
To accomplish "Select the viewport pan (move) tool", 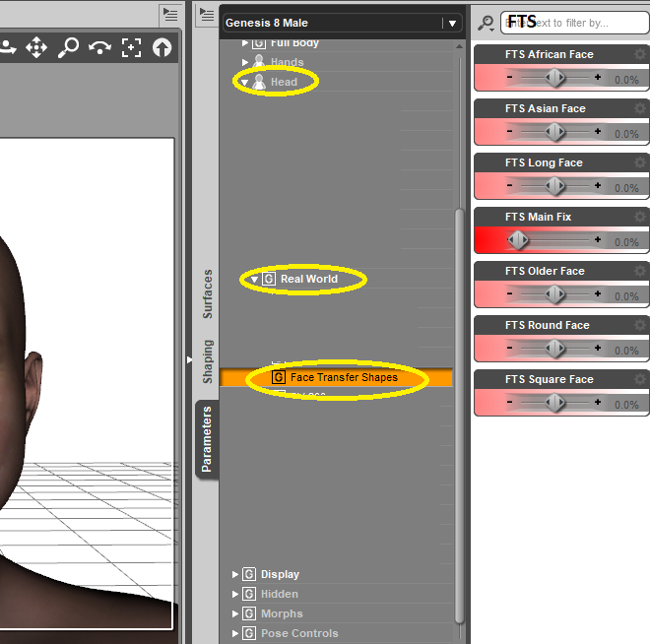I will 36,47.
